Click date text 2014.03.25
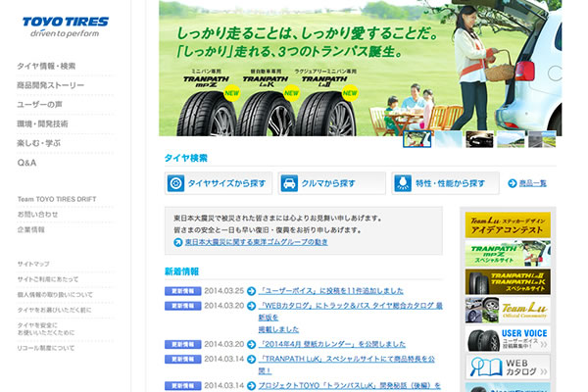This screenshot has height=392, width=588. (x=223, y=291)
